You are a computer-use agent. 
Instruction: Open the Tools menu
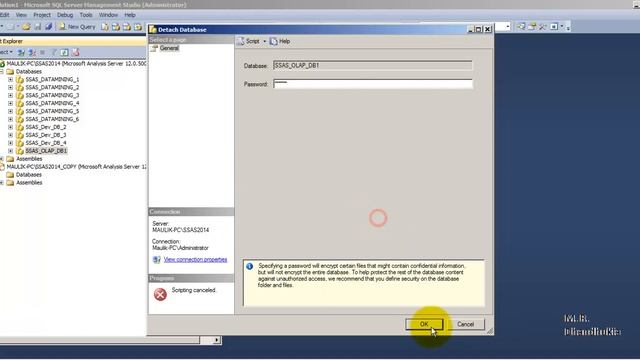(x=86, y=15)
